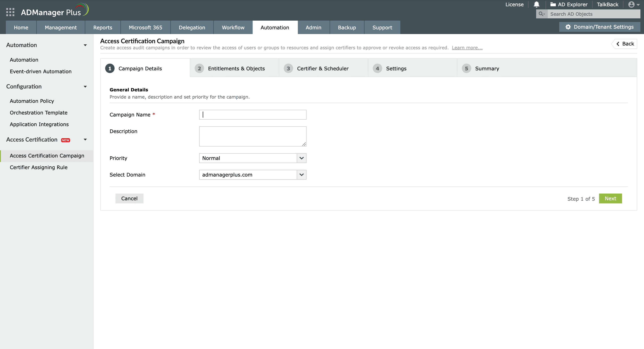Open the Select Domain dropdown
The image size is (644, 349).
tap(301, 175)
